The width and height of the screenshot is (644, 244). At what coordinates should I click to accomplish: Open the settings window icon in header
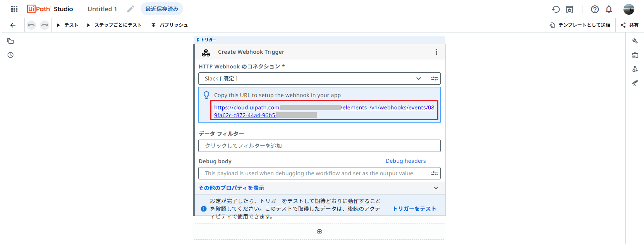click(x=570, y=9)
